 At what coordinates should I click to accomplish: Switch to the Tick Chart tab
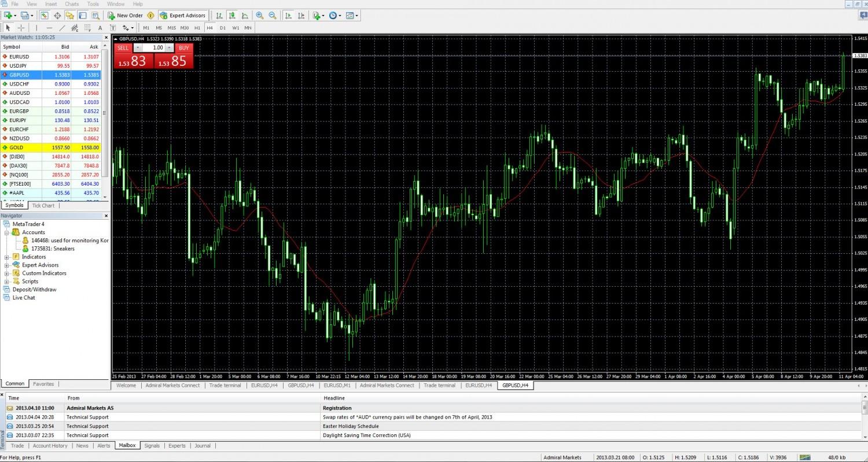(x=43, y=205)
